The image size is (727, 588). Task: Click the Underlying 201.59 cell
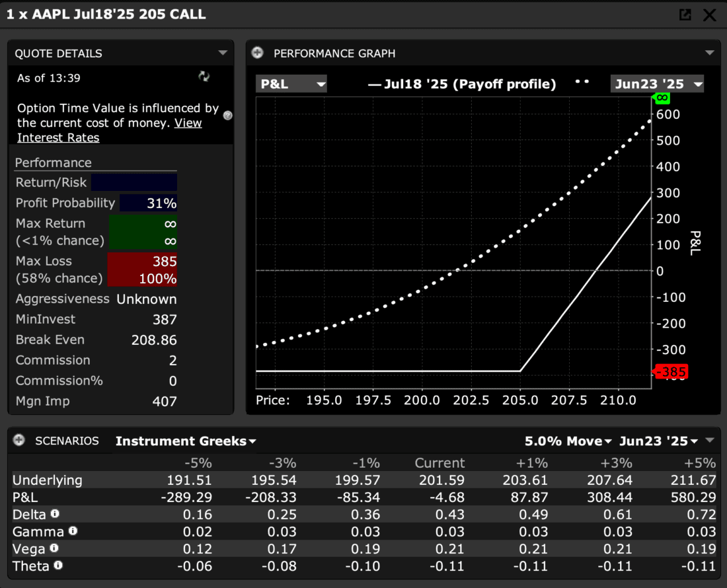[441, 480]
